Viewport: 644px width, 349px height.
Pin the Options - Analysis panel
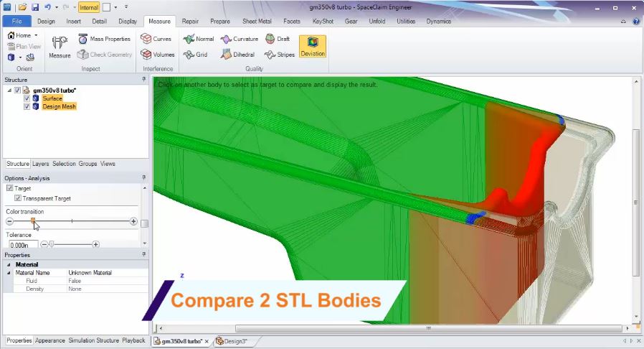pyautogui.click(x=143, y=177)
